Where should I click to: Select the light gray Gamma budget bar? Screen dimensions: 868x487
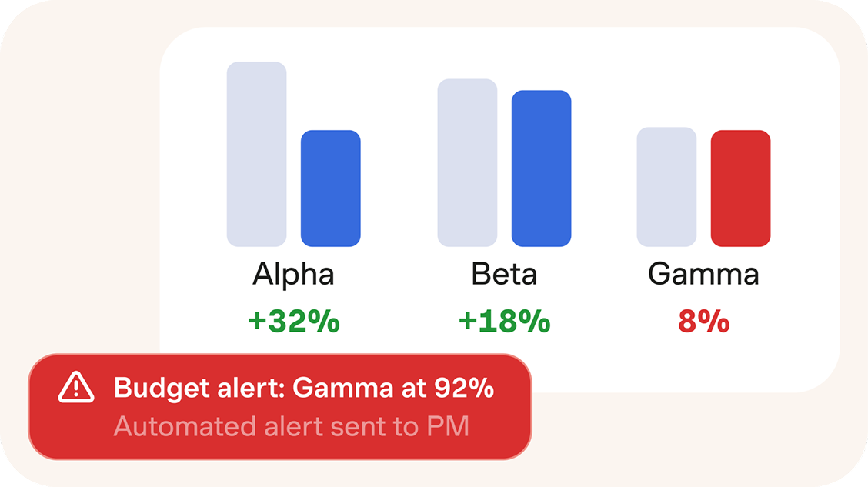point(666,187)
